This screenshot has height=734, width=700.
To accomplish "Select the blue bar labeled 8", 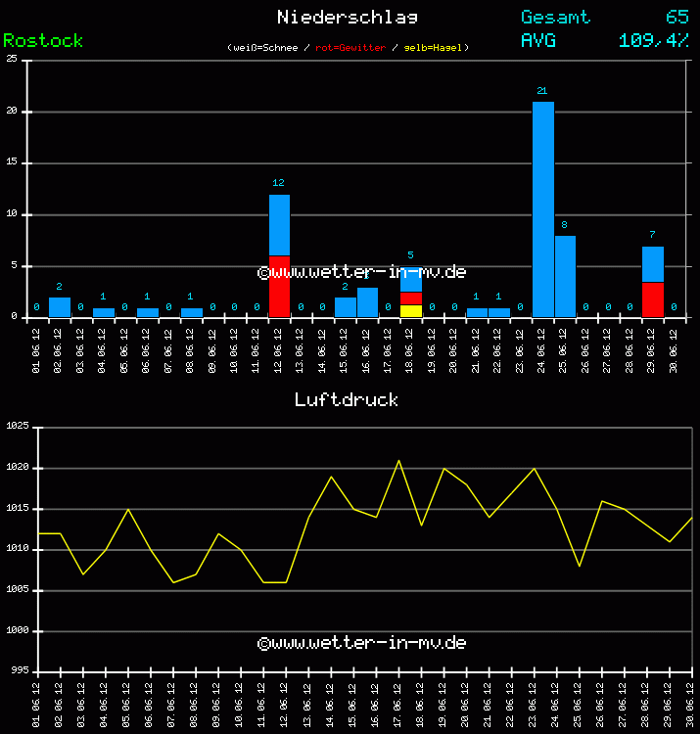I will pyautogui.click(x=565, y=276).
